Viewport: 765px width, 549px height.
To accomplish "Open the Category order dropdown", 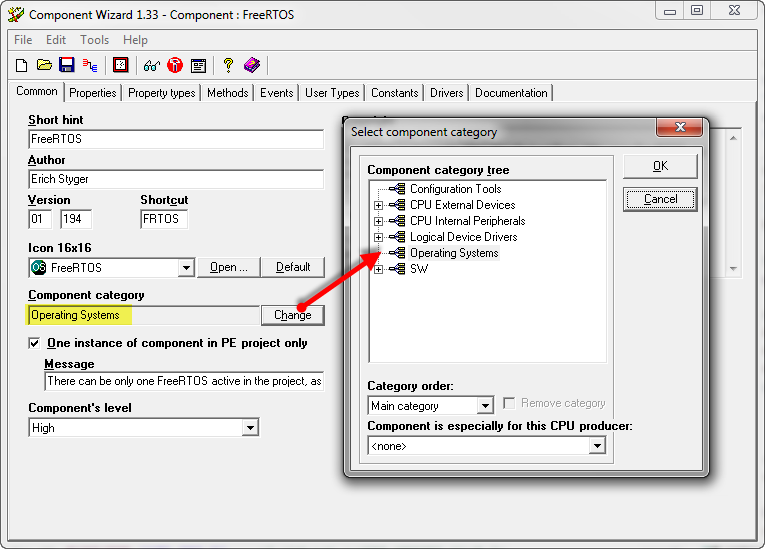I will click(485, 406).
